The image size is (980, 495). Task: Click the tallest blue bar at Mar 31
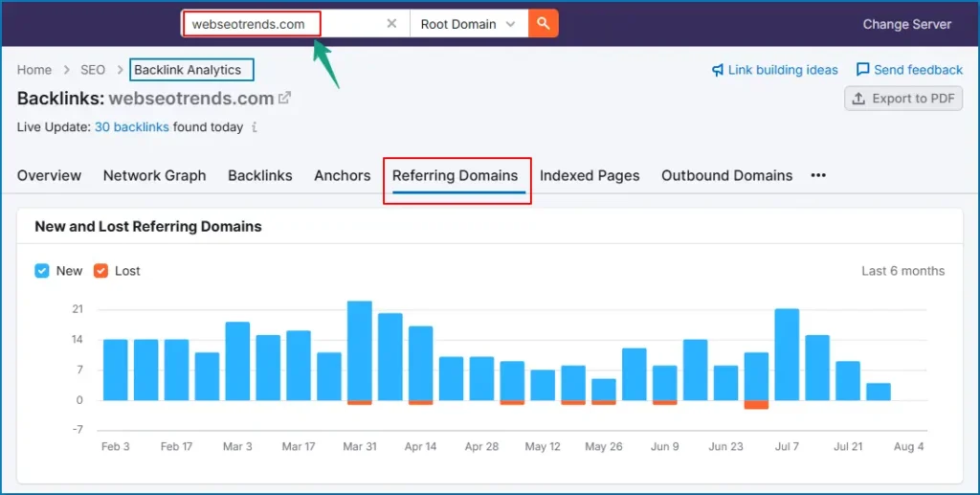point(360,350)
